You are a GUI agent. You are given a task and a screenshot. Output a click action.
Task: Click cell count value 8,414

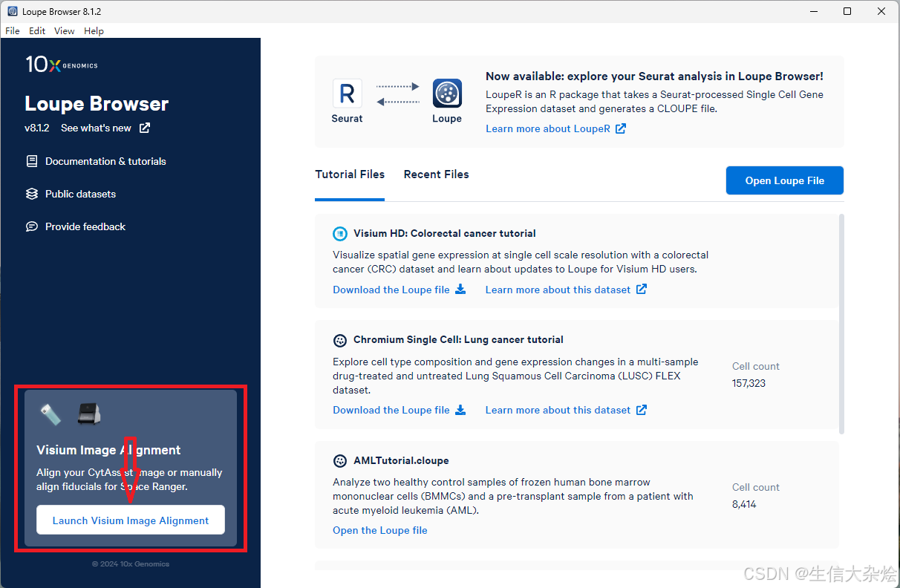coord(744,504)
